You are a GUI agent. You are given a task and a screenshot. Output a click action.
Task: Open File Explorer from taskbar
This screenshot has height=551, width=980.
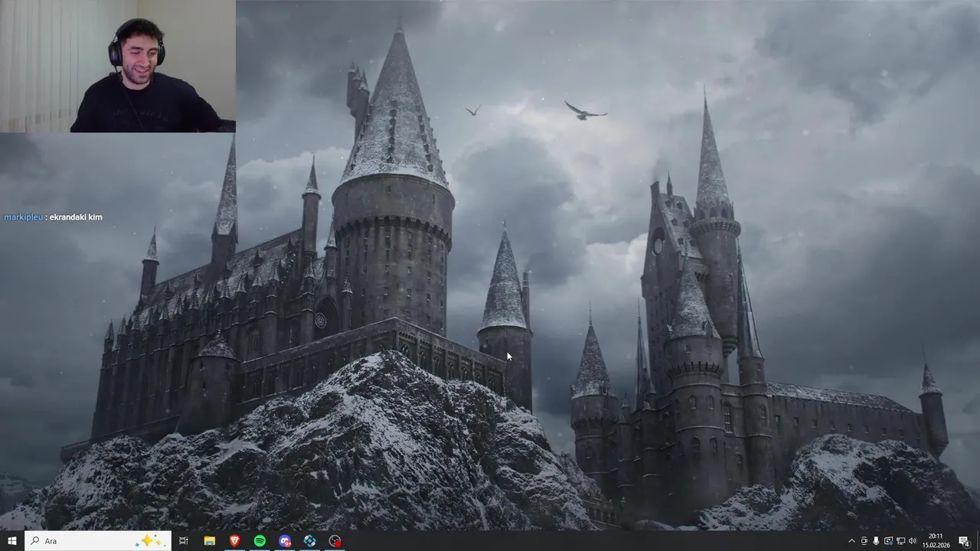[209, 541]
